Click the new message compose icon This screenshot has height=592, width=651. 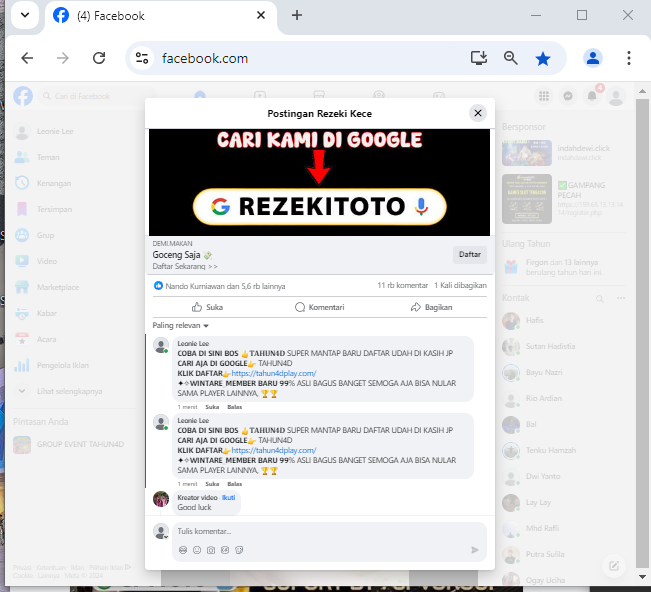614,565
